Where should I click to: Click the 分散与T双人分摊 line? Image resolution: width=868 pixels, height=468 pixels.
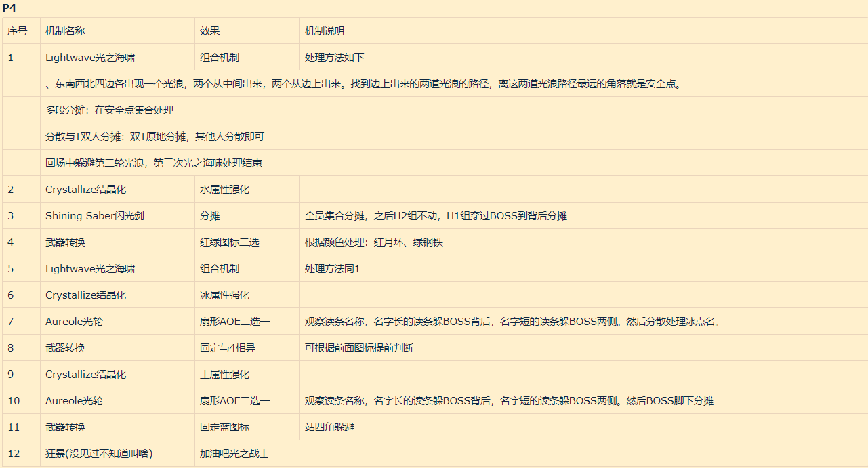[x=154, y=137]
